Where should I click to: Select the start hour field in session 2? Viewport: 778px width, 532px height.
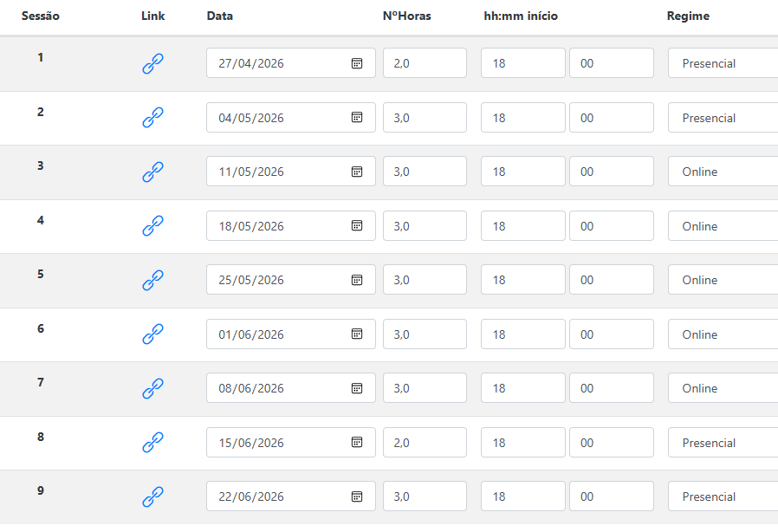pyautogui.click(x=522, y=118)
